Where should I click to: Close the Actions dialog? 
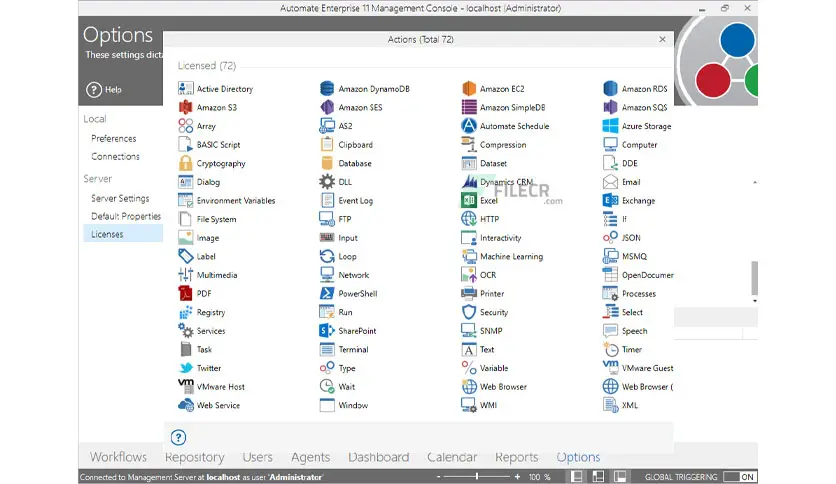pyautogui.click(x=662, y=39)
